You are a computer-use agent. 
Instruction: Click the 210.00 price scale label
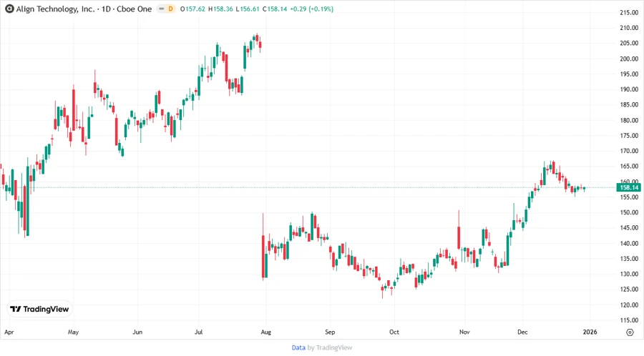click(x=629, y=28)
